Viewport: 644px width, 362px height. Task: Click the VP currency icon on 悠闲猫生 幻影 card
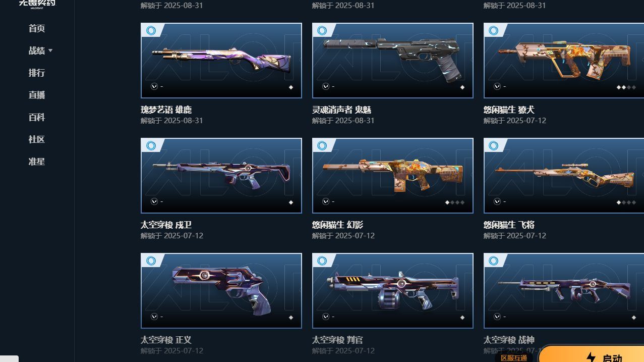(326, 201)
